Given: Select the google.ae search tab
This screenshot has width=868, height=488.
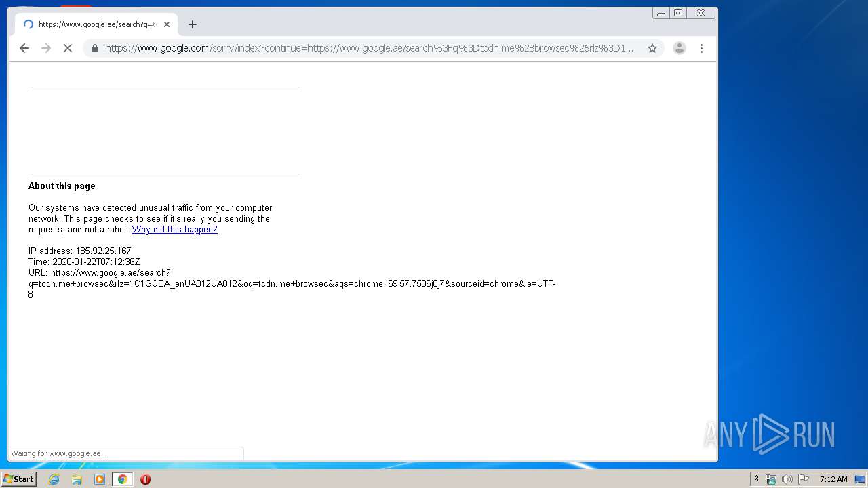Looking at the screenshot, I should click(96, 24).
